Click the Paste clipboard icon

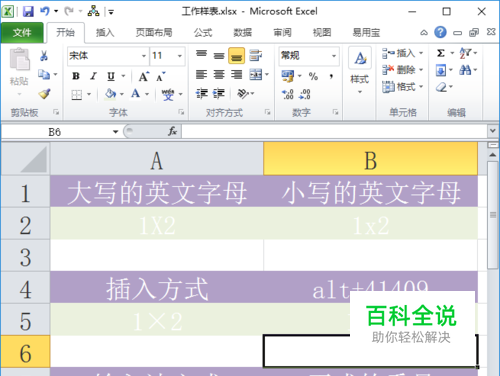click(19, 60)
